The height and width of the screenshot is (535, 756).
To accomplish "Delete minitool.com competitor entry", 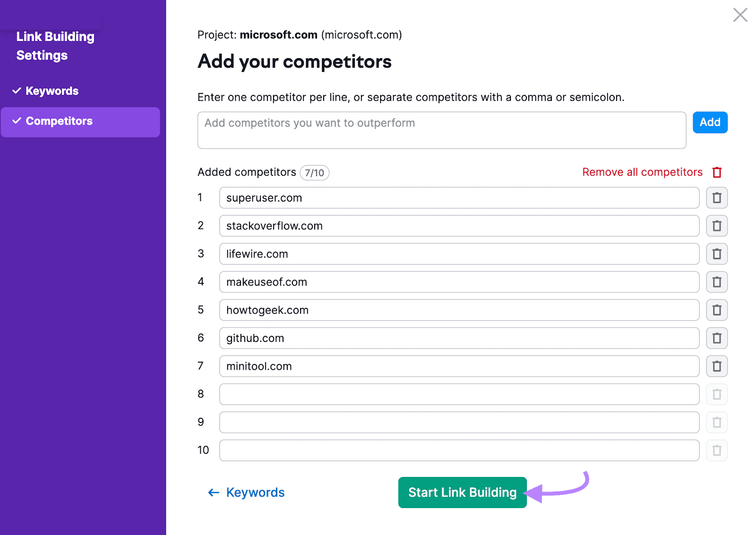I will click(x=717, y=366).
